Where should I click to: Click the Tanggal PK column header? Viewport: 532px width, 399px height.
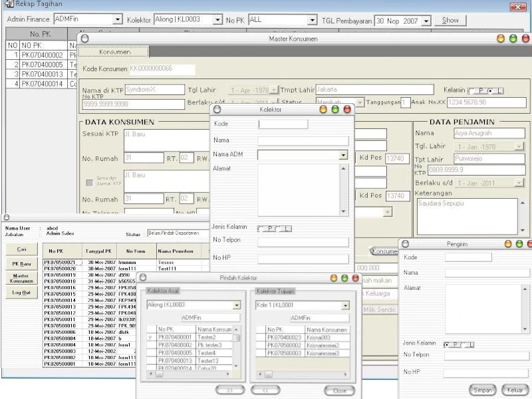click(x=99, y=251)
